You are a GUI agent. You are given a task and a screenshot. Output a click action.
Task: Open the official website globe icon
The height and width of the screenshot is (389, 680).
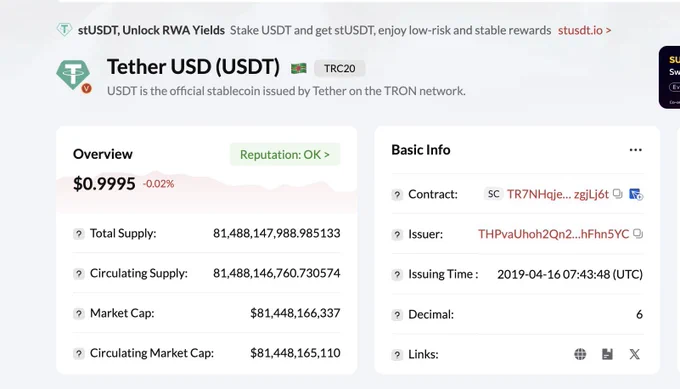pyautogui.click(x=580, y=354)
